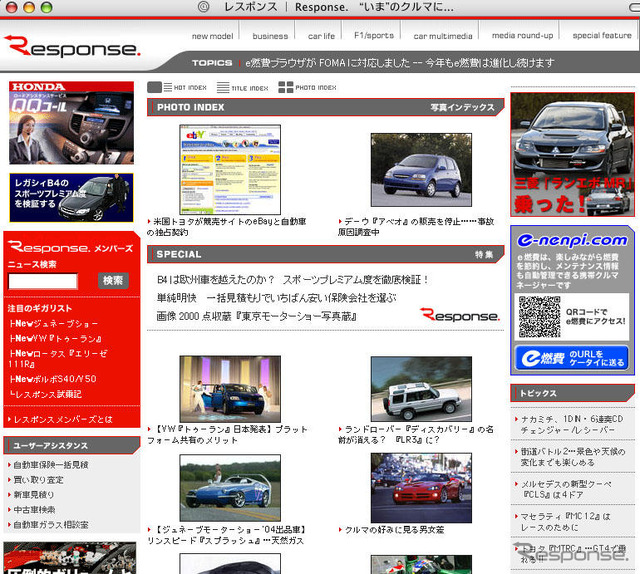Switch to Photo Index grid view
The height and width of the screenshot is (574, 640).
(x=307, y=87)
